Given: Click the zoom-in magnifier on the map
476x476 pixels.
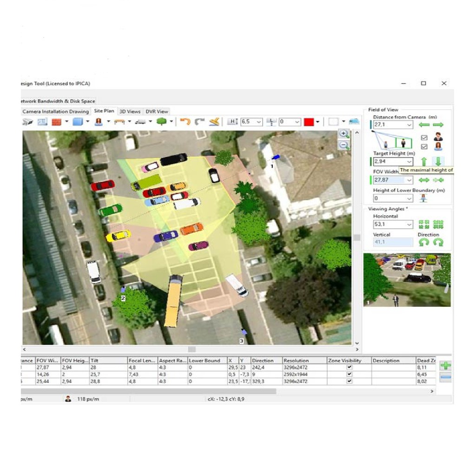Looking at the screenshot, I should (344, 134).
